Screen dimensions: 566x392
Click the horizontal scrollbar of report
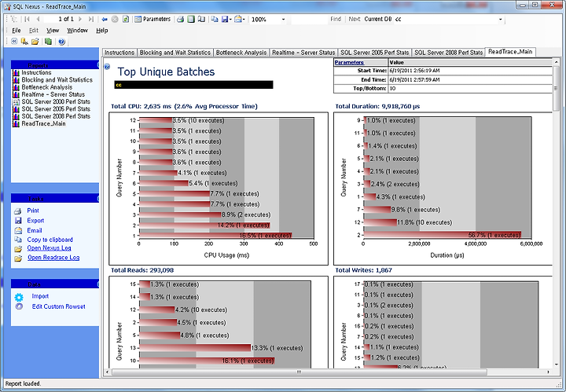[300, 372]
